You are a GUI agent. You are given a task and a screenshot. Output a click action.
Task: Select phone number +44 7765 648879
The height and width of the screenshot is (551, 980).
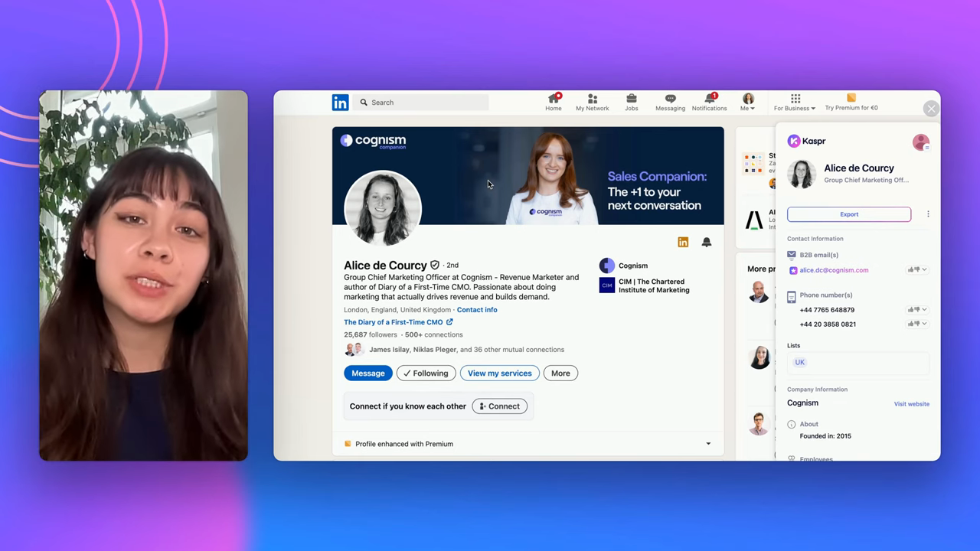827,310
